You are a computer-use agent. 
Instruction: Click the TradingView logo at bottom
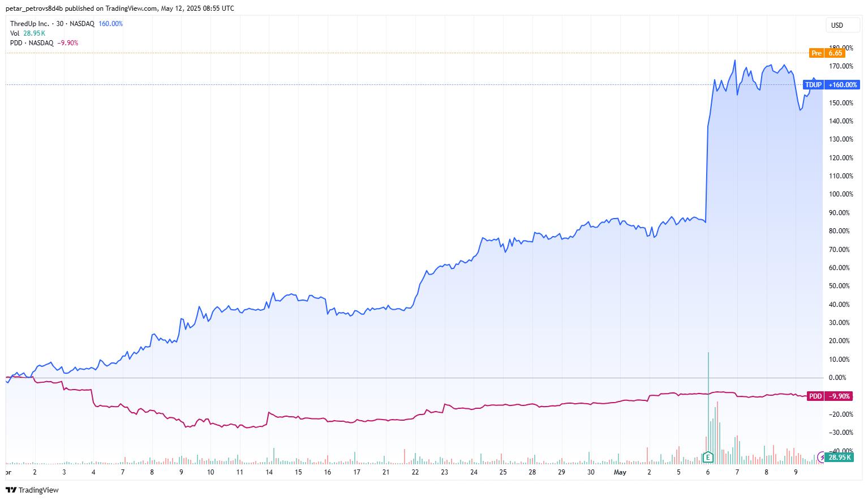coord(32,490)
